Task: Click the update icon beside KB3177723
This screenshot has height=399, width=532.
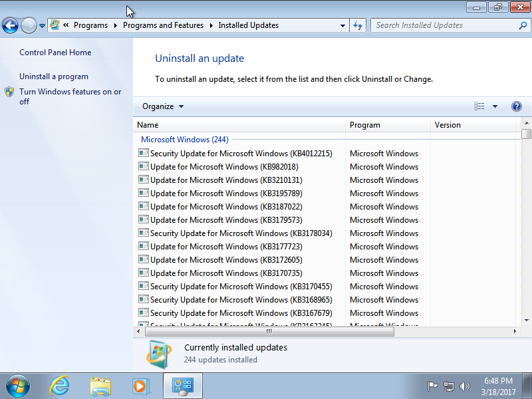Action: [x=144, y=246]
